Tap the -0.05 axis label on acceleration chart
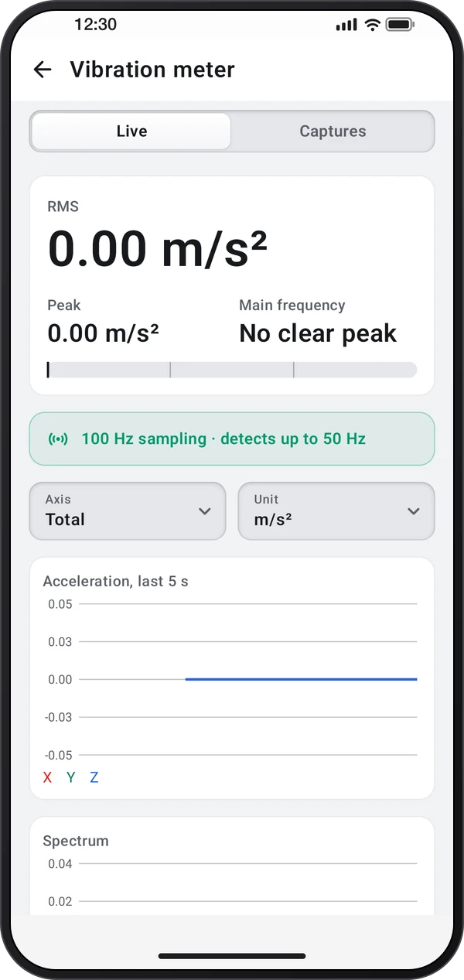 (58, 755)
